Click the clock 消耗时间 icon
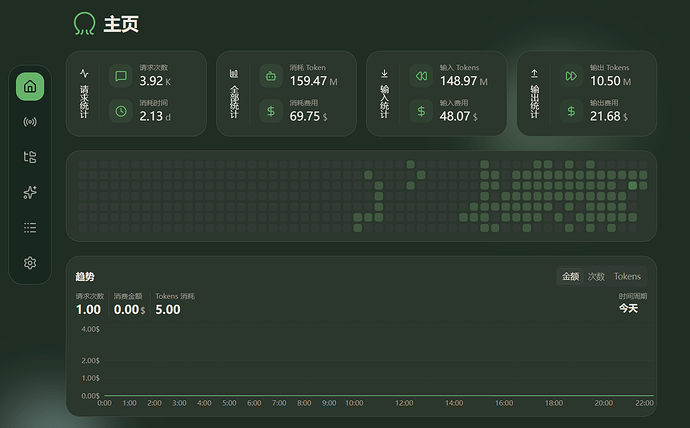Image resolution: width=690 pixels, height=428 pixels. point(121,111)
